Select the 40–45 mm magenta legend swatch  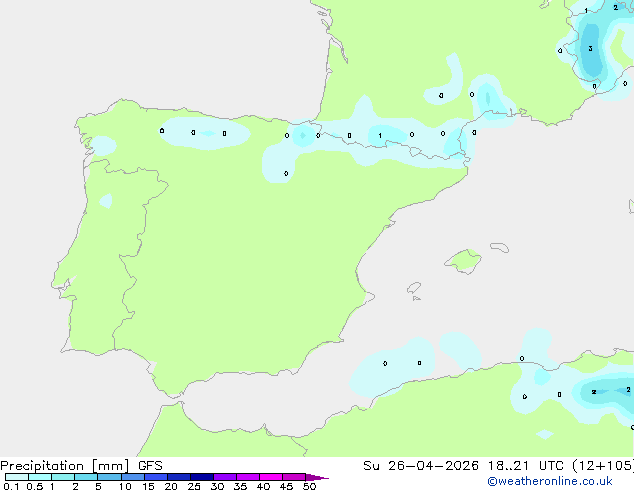(271, 477)
